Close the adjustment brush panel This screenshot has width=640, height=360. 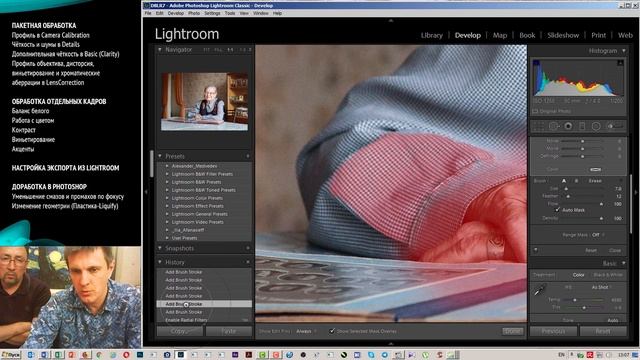coord(615,250)
